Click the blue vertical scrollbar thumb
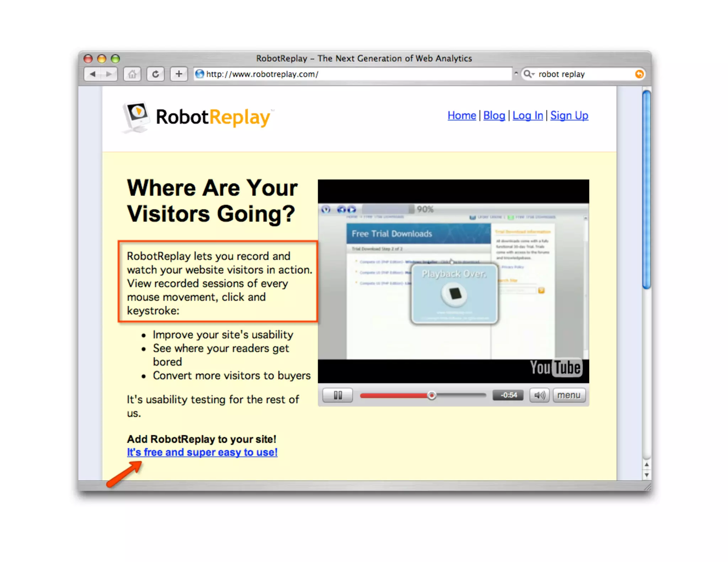This screenshot has width=728, height=562. point(647,190)
